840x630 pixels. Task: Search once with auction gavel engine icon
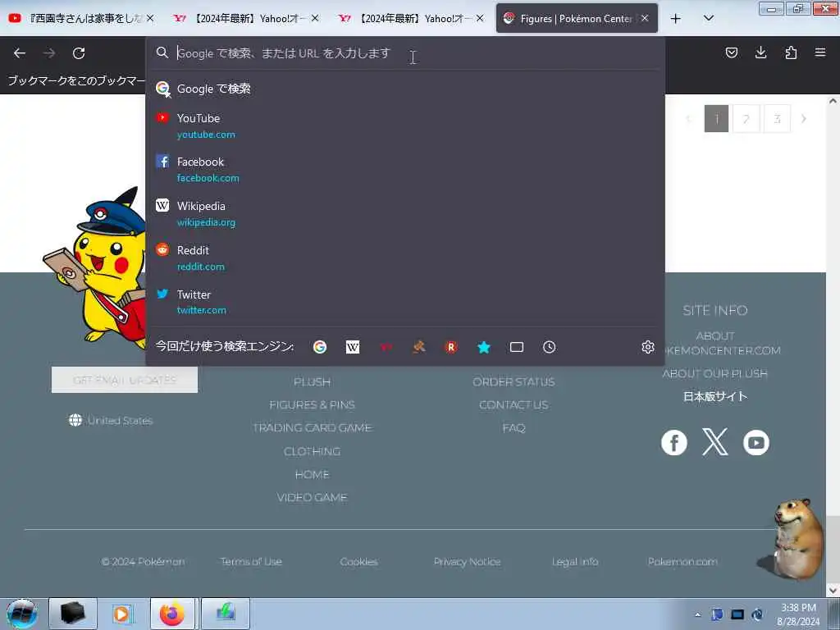[418, 347]
